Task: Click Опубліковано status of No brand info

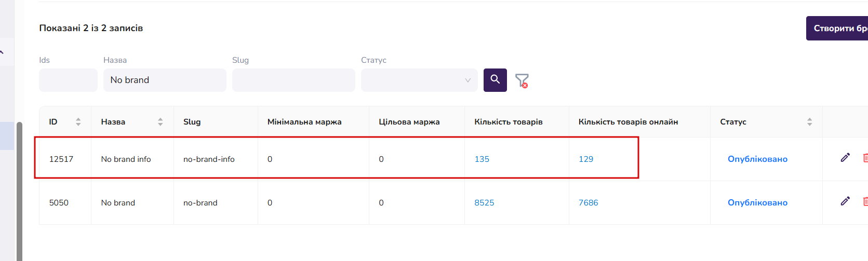Action: coord(757,159)
